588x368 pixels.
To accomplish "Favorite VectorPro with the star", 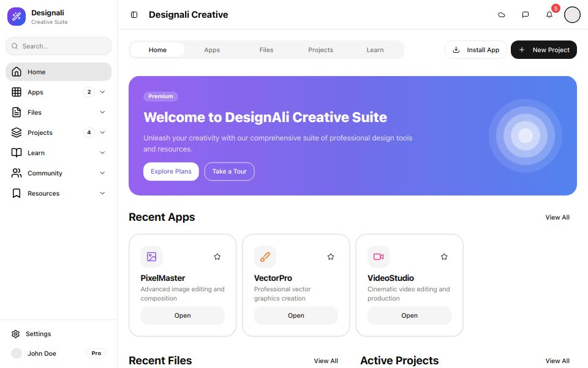I will (x=330, y=257).
